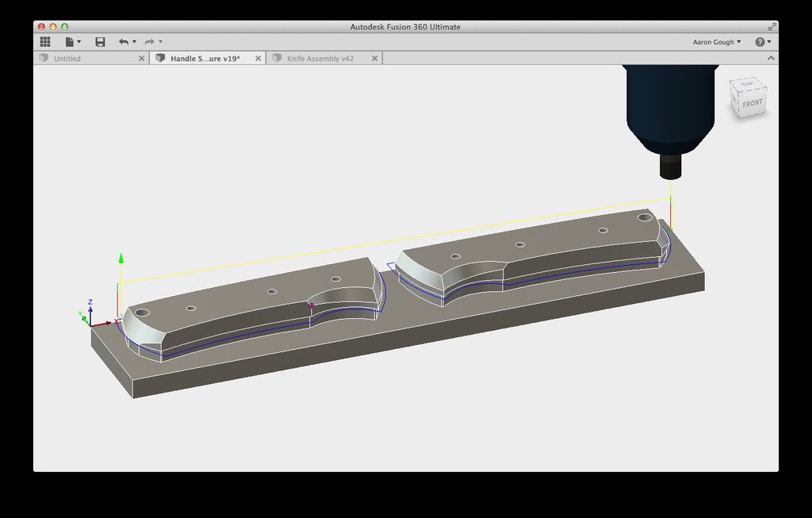Open the Redo history dropdown arrow
Viewport: 812px width, 518px height.
(x=160, y=42)
